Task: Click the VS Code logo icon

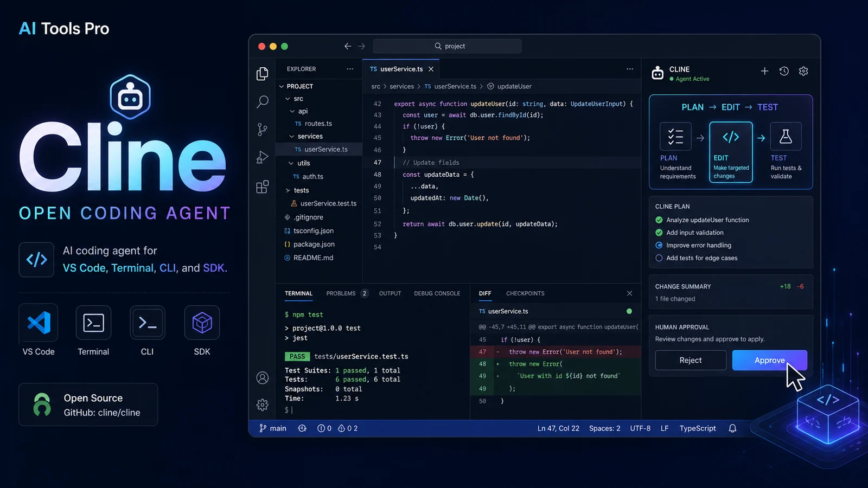Action: [x=39, y=323]
